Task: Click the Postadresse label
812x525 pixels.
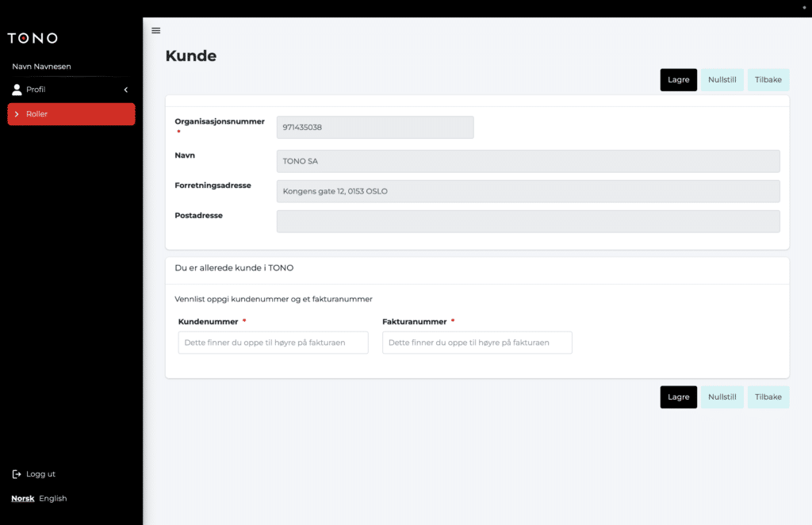Action: click(199, 216)
